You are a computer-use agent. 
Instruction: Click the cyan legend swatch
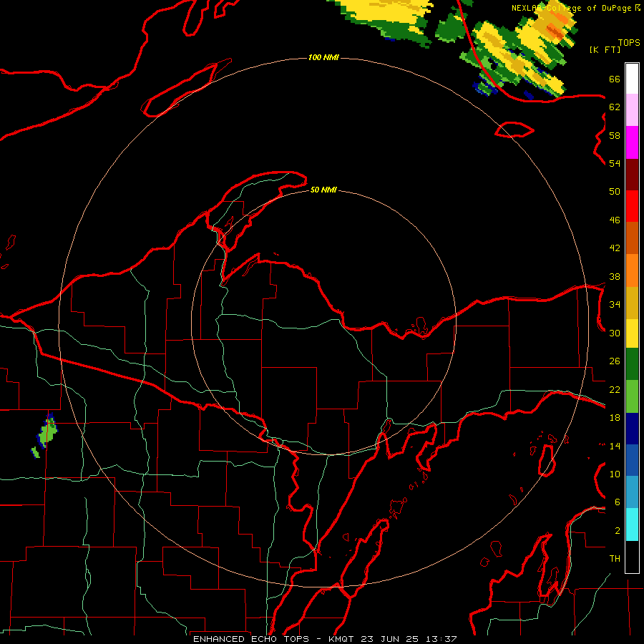632,525
